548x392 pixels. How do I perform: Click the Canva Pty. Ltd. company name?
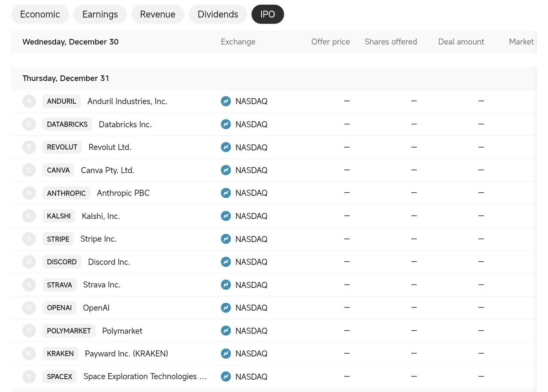(107, 170)
